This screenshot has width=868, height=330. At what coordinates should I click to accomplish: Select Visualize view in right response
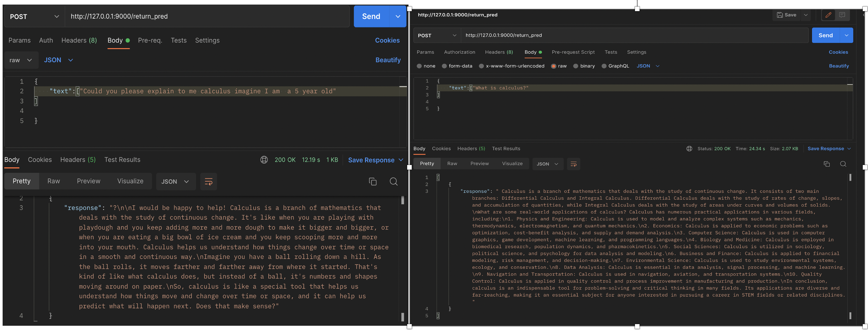(x=512, y=163)
